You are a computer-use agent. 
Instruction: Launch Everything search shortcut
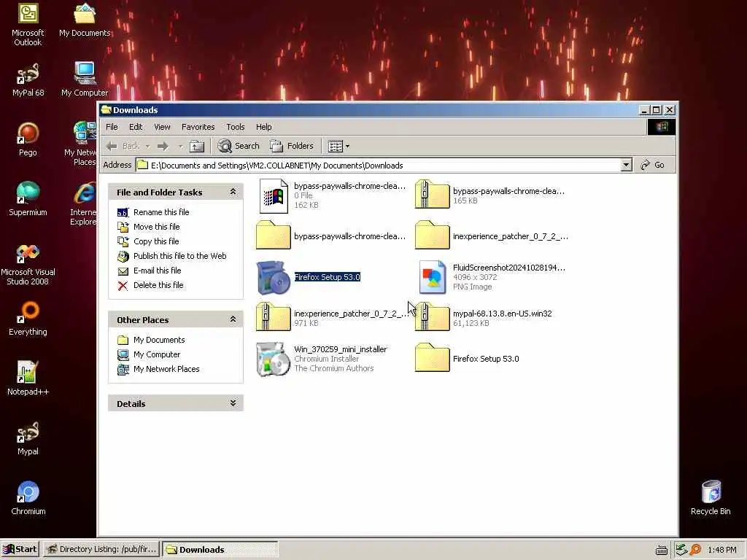28,319
